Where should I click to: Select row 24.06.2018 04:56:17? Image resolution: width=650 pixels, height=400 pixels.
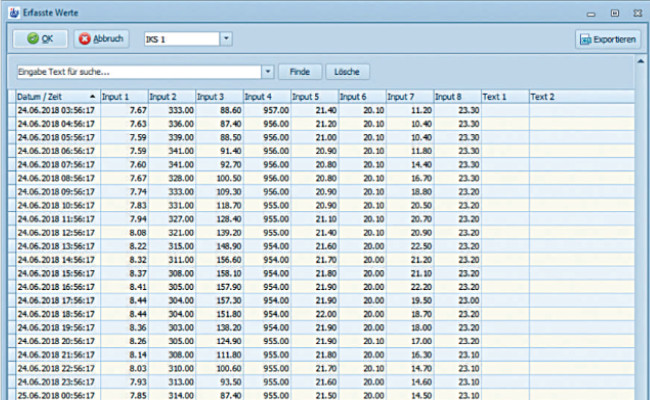(x=321, y=124)
